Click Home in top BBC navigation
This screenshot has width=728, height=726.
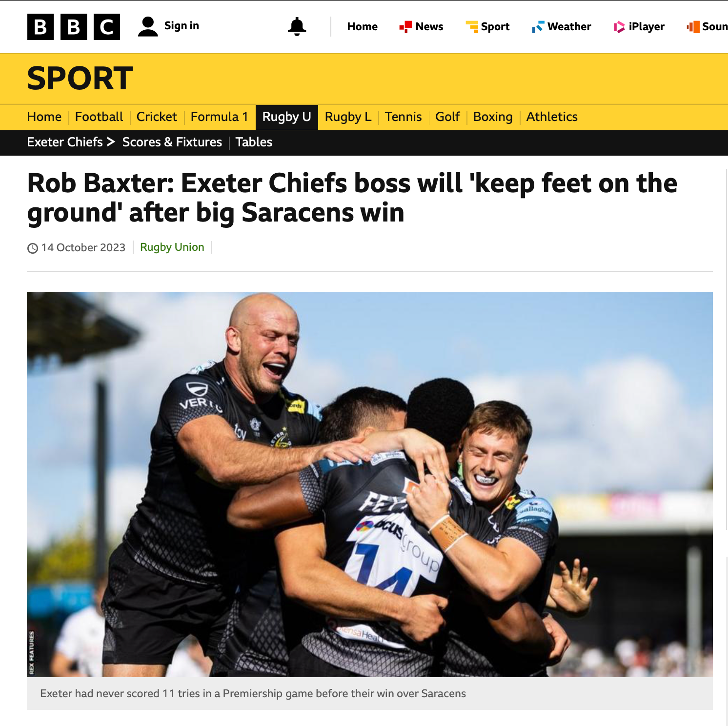(363, 27)
